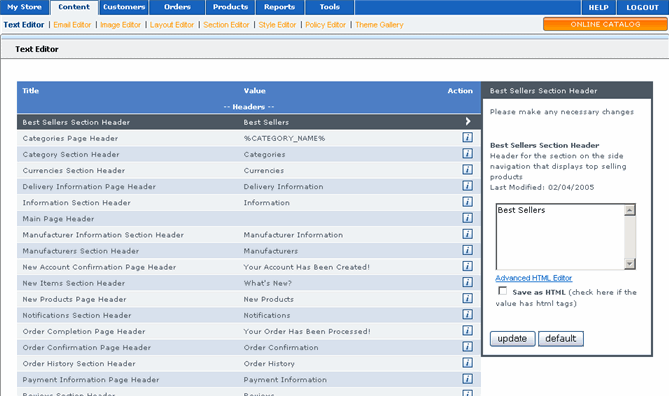Open info icon for Order Confirmation Page Header
The image size is (669, 396).
(x=467, y=346)
